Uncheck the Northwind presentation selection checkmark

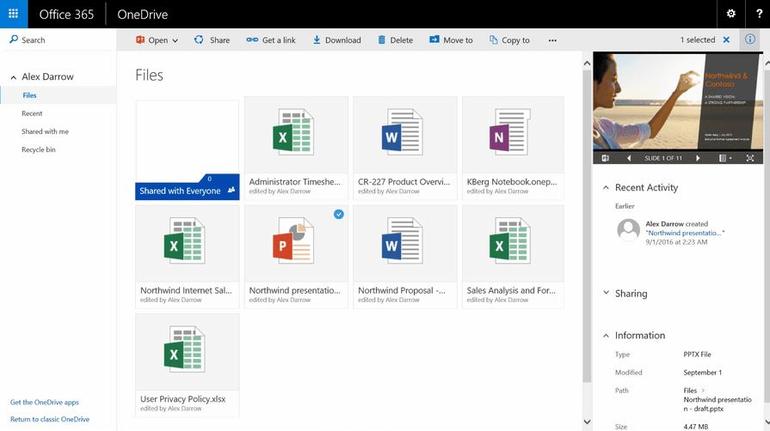point(339,214)
